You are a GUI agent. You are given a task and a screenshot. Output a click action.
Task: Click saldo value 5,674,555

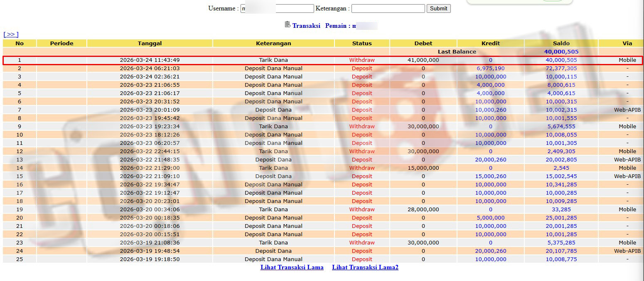click(561, 127)
